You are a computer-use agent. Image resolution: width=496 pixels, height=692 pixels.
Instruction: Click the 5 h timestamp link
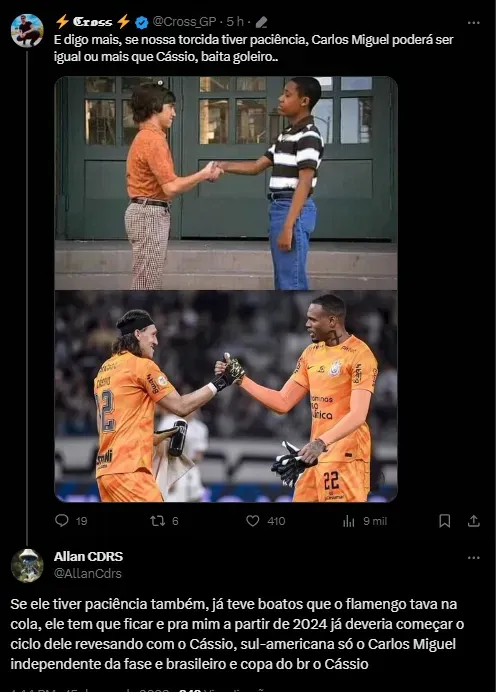pos(235,22)
